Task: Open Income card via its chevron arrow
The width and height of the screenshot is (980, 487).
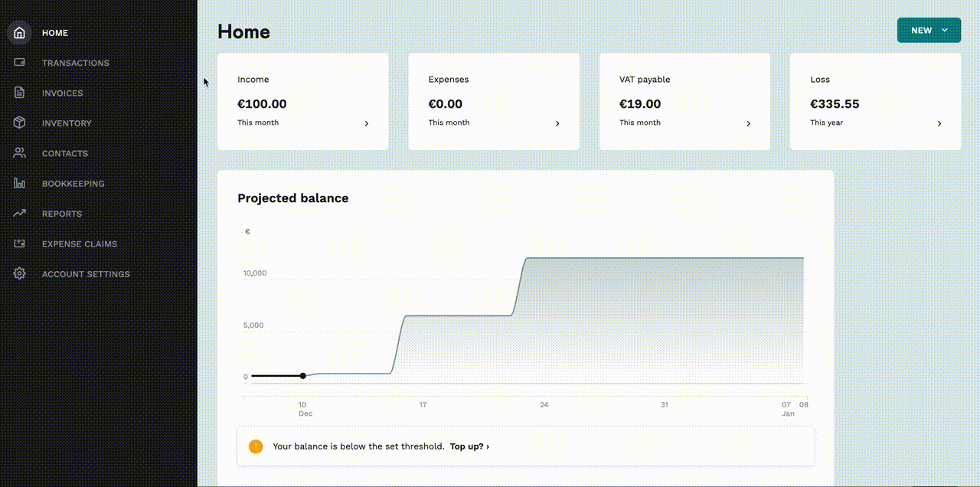Action: point(367,123)
